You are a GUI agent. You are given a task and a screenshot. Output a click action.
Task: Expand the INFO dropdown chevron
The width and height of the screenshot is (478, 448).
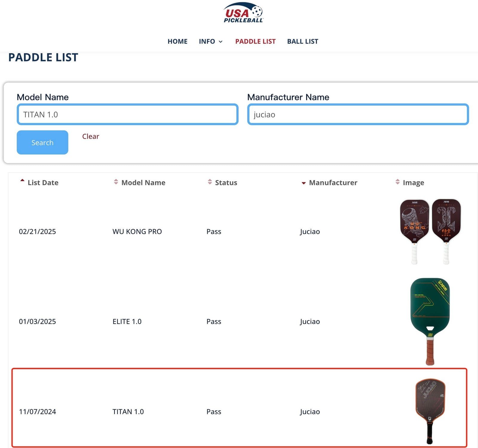220,42
